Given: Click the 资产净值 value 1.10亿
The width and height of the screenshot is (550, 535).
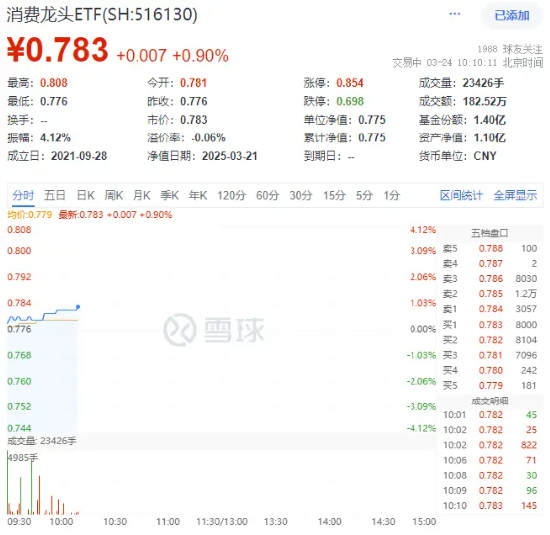Looking at the screenshot, I should [489, 138].
